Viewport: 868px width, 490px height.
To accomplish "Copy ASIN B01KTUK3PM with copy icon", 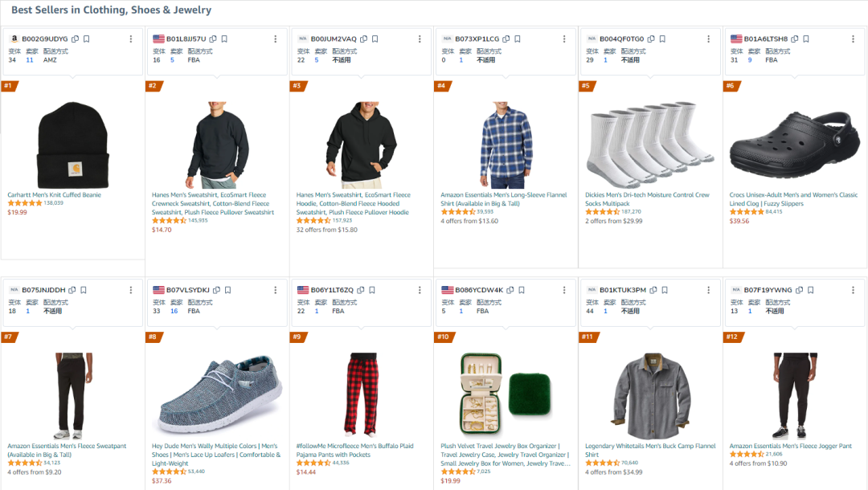I will pyautogui.click(x=653, y=290).
